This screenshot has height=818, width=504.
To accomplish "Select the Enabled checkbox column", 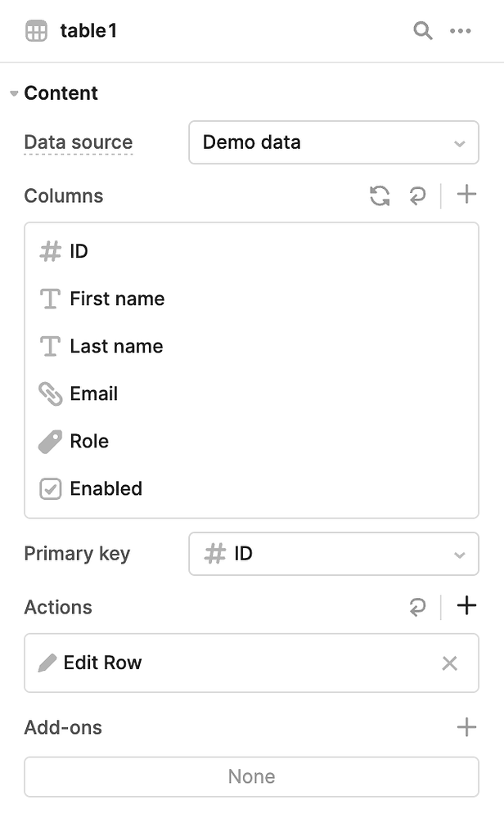I will [106, 488].
